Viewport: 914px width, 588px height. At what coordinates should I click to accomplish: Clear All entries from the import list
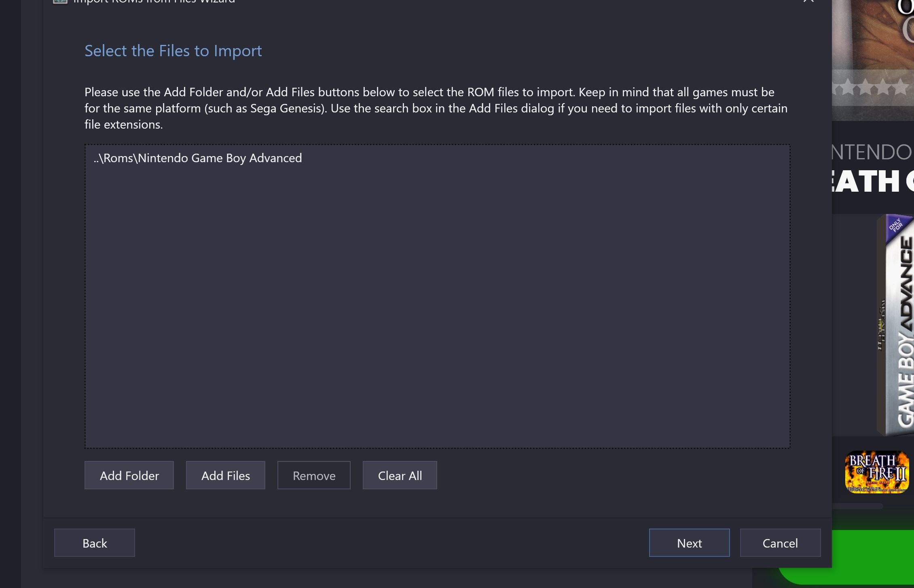(x=400, y=475)
